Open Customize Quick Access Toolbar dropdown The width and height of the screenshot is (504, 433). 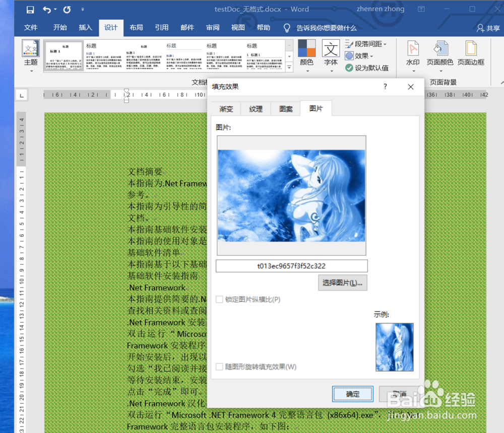tap(83, 10)
